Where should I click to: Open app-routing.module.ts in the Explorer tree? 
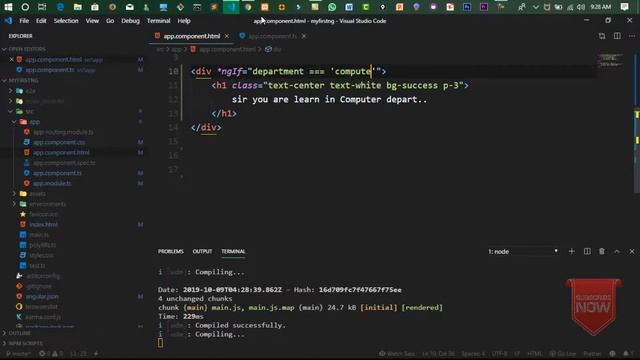click(63, 132)
